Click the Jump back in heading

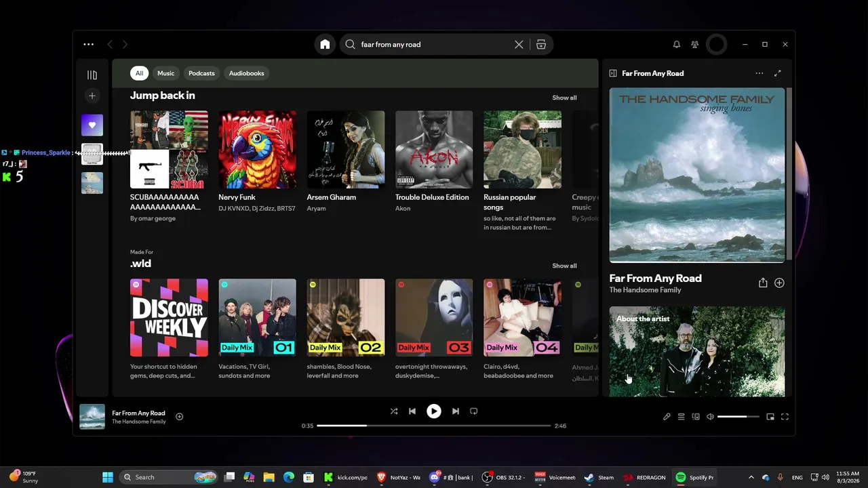tap(163, 96)
